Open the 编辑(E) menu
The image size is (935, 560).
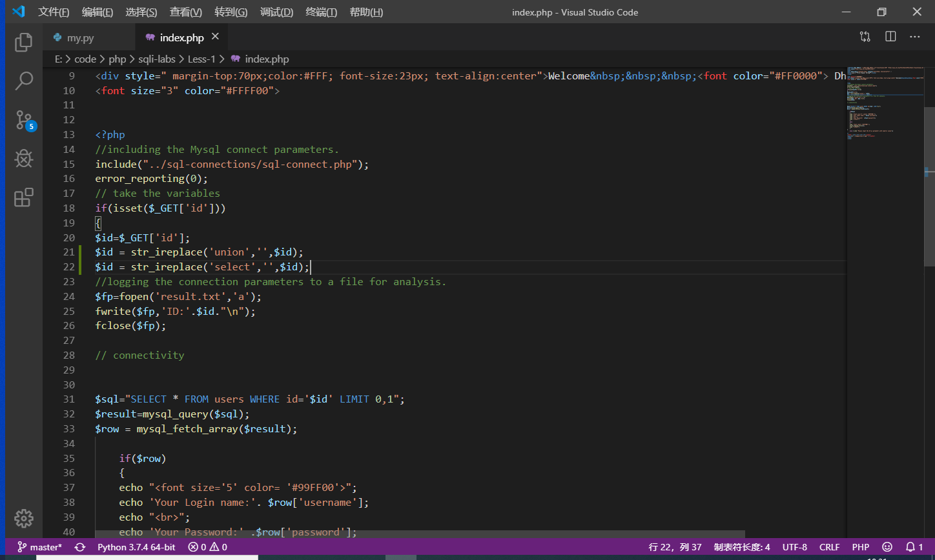click(x=98, y=12)
